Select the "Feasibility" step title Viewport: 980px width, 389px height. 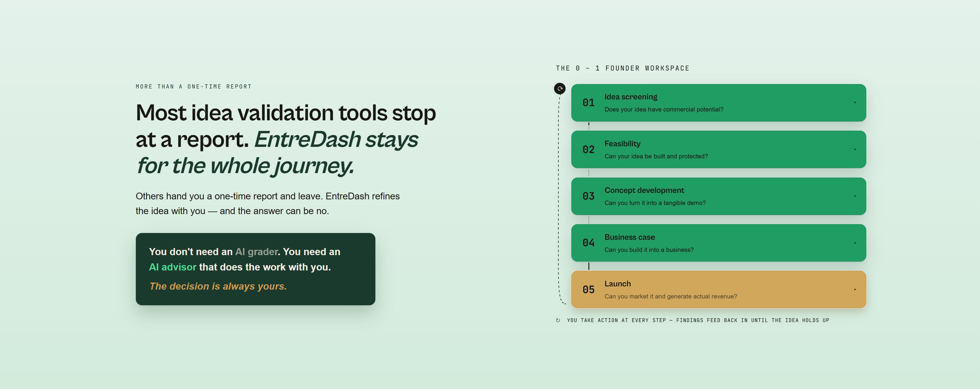[622, 144]
